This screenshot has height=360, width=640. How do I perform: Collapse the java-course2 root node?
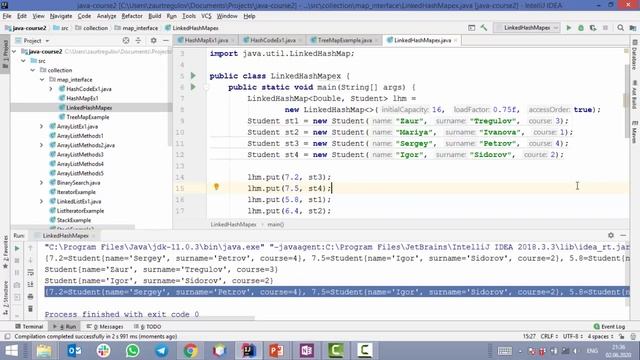click(15, 51)
